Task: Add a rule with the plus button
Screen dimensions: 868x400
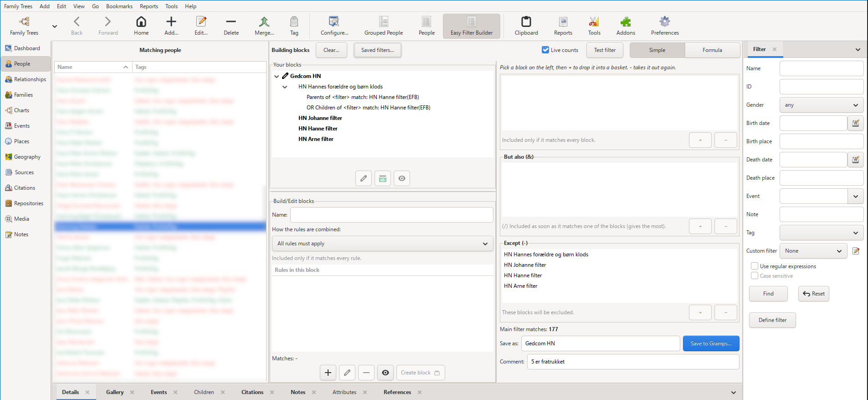Action: (328, 373)
